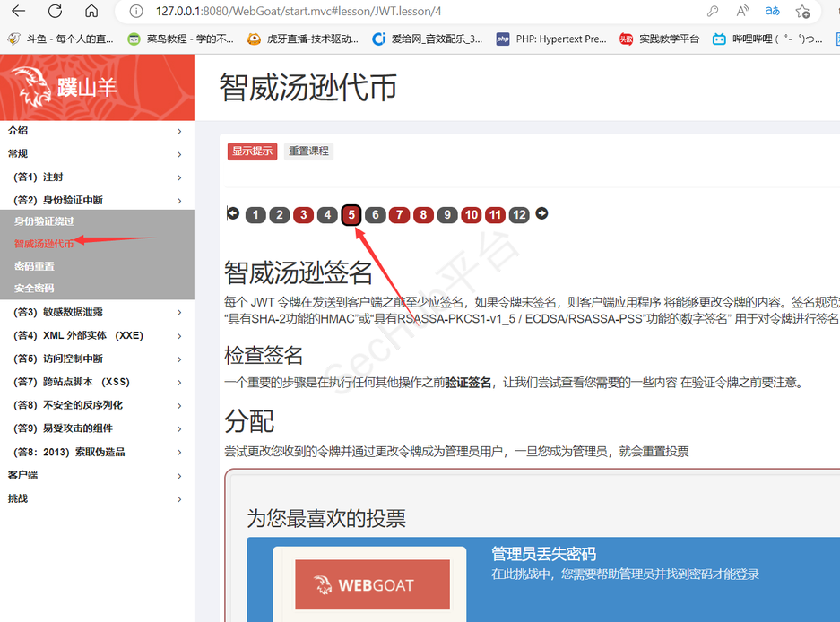Expand the (答1) 注射 category

(x=97, y=177)
